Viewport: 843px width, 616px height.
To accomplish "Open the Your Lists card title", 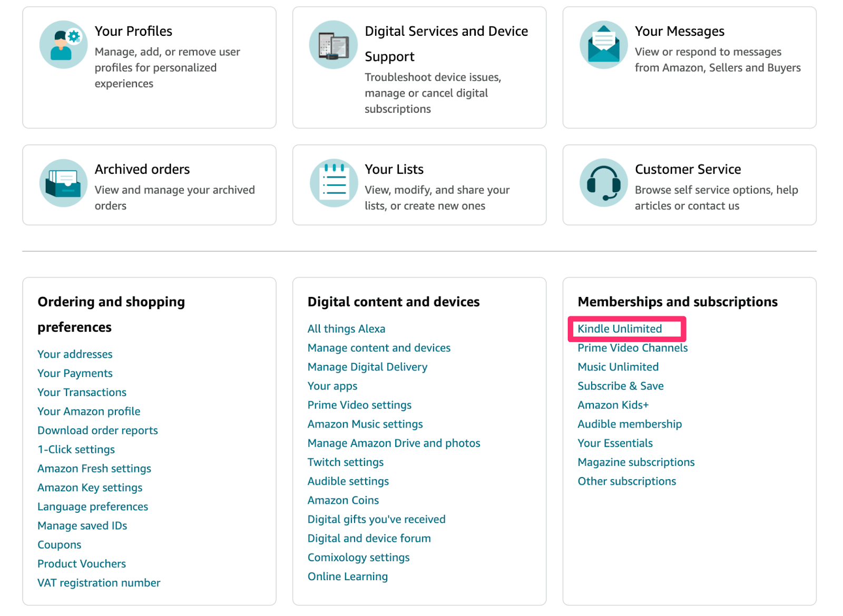I will pos(394,169).
